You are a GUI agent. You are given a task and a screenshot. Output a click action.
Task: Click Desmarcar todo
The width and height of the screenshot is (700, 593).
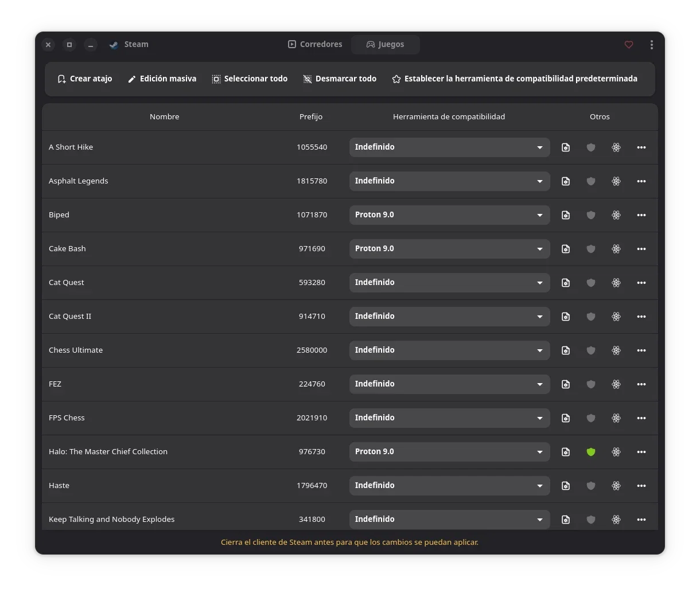click(340, 79)
